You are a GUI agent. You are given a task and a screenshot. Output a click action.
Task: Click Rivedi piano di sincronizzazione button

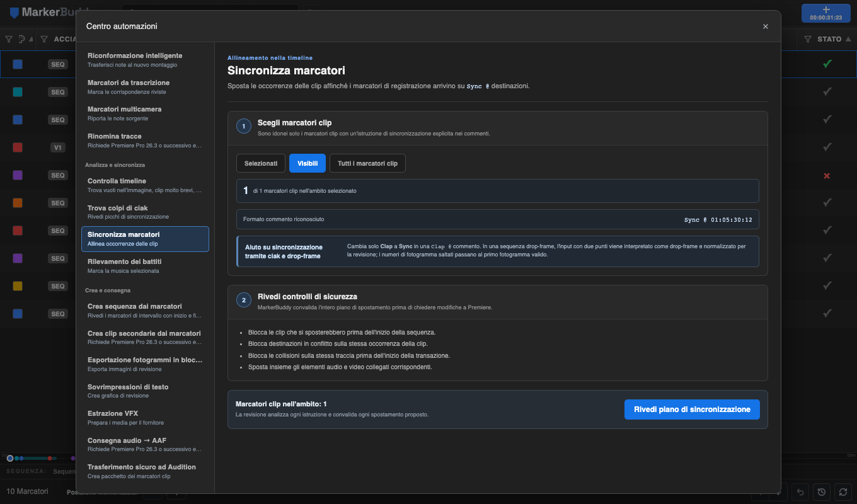pyautogui.click(x=692, y=409)
